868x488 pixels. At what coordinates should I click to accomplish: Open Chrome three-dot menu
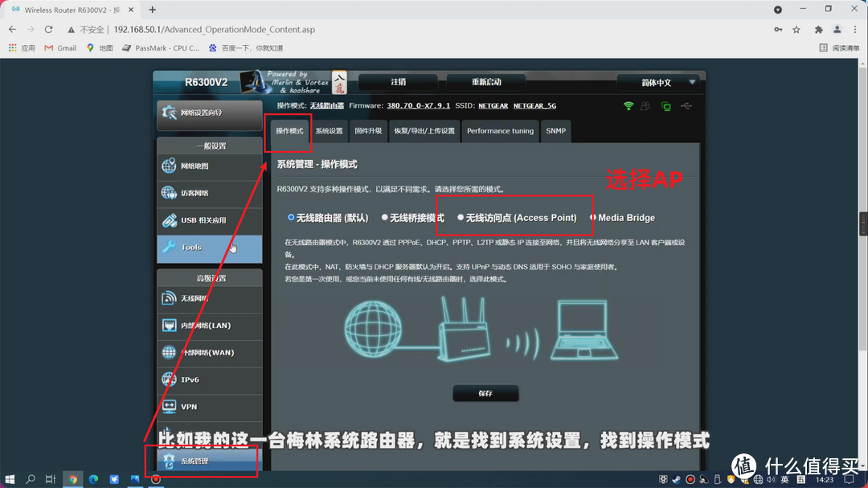coord(855,30)
